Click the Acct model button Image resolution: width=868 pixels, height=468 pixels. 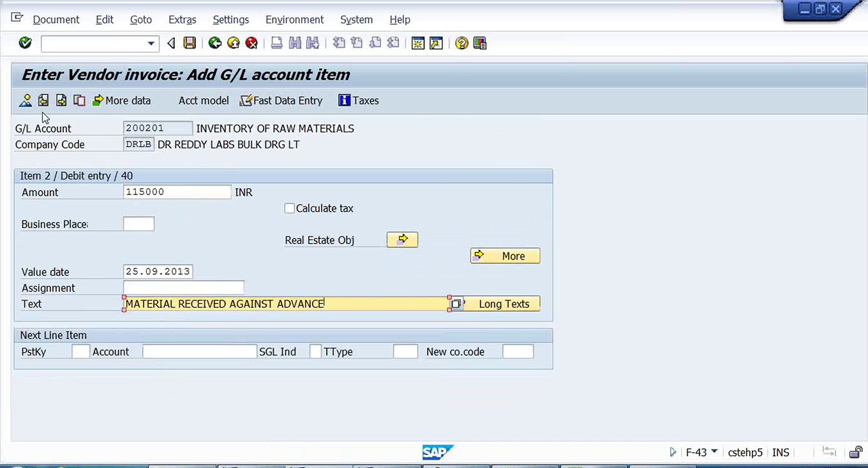click(x=204, y=100)
